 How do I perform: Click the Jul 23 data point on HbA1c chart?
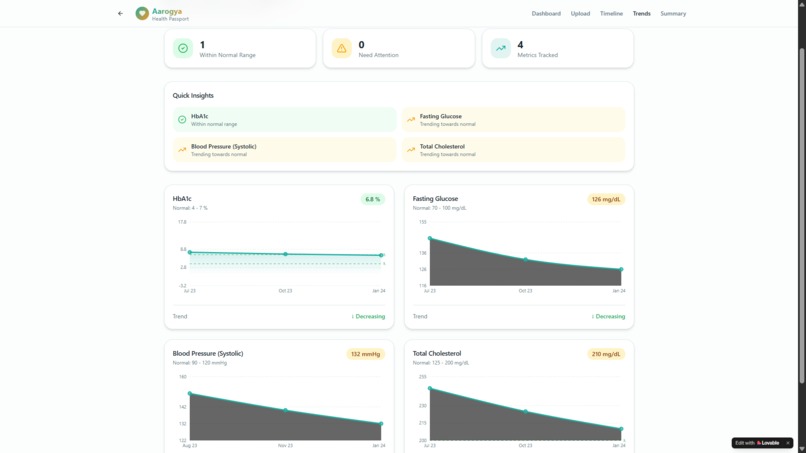pos(190,252)
